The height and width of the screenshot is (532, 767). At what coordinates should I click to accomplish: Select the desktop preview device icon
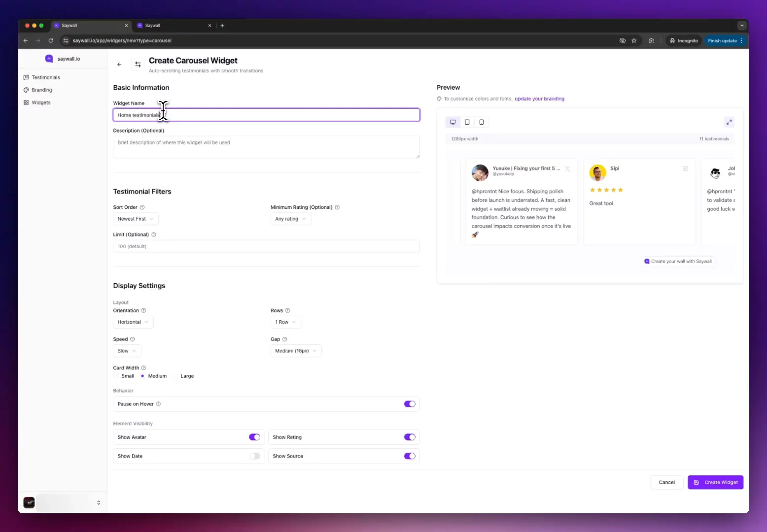453,122
